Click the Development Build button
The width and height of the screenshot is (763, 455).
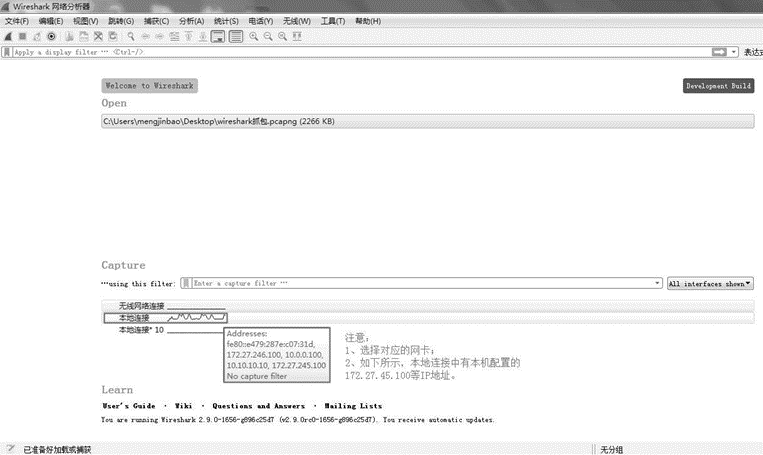pyautogui.click(x=718, y=86)
